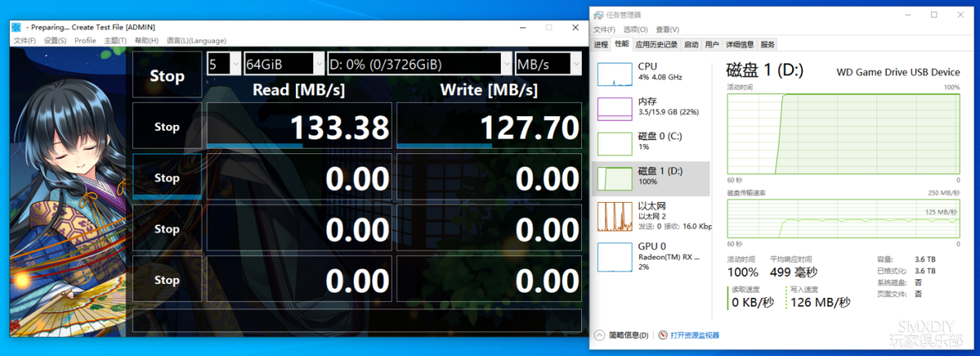Open the 设置(S) menu in CrystalDiskMark
Image resolution: width=980 pixels, height=356 pixels.
(55, 40)
